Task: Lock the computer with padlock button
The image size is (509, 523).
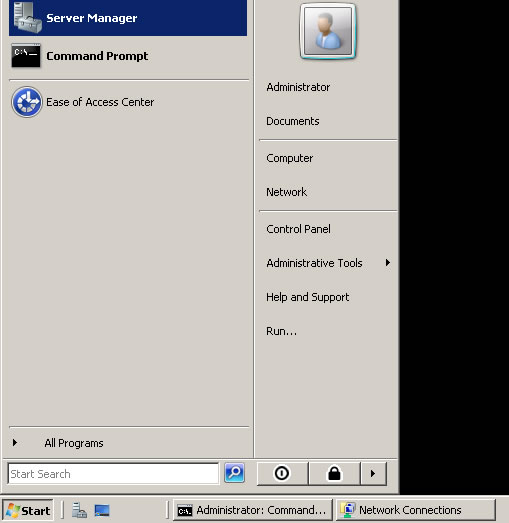Action: (x=334, y=473)
